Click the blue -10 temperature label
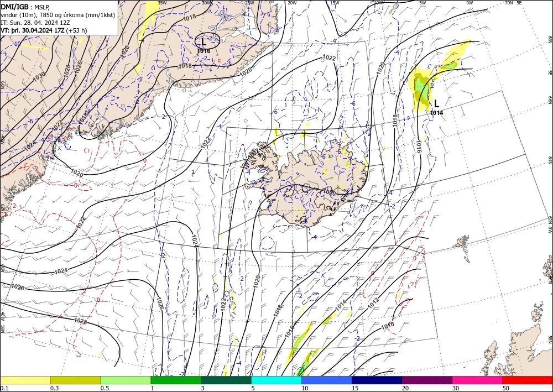The image size is (553, 392). click(17, 44)
